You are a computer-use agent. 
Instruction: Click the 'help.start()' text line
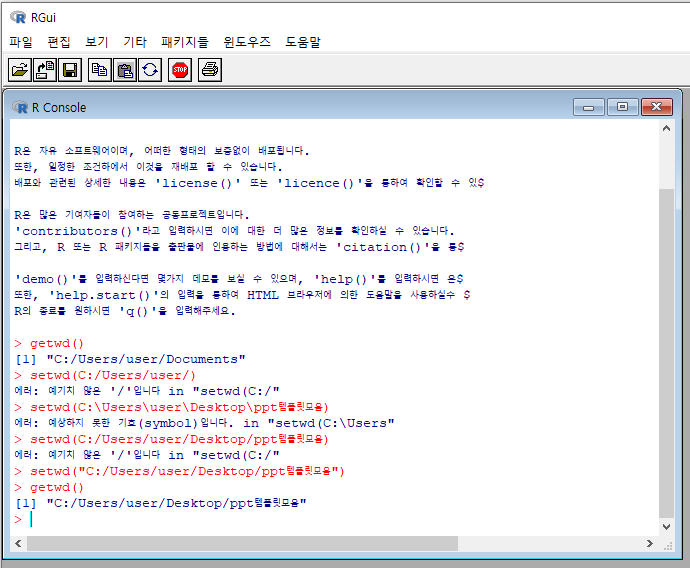tap(242, 295)
